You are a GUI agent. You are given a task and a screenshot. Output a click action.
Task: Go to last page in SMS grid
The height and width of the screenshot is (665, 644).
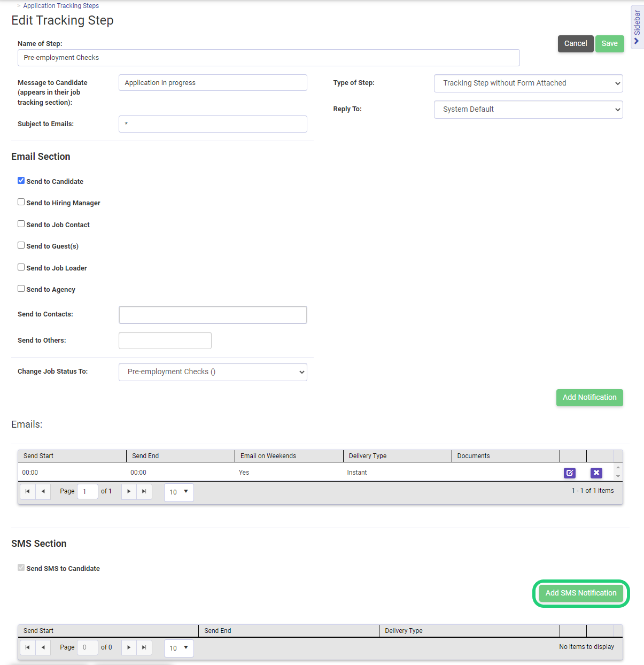(x=144, y=647)
